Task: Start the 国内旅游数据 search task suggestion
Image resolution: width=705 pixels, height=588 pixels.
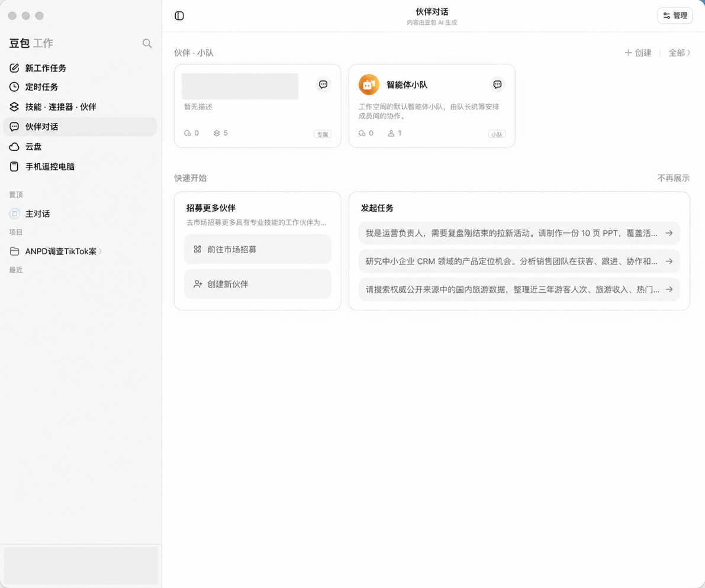Action: click(x=519, y=289)
